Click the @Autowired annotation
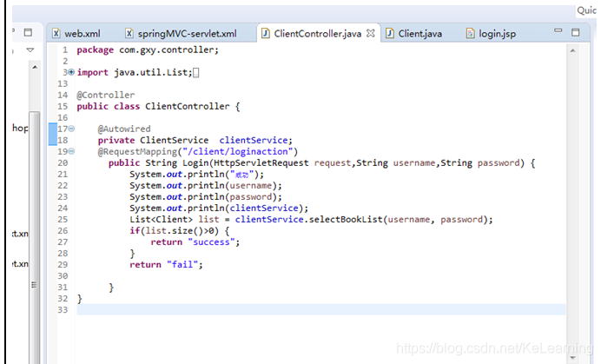The width and height of the screenshot is (601, 364). click(x=124, y=129)
